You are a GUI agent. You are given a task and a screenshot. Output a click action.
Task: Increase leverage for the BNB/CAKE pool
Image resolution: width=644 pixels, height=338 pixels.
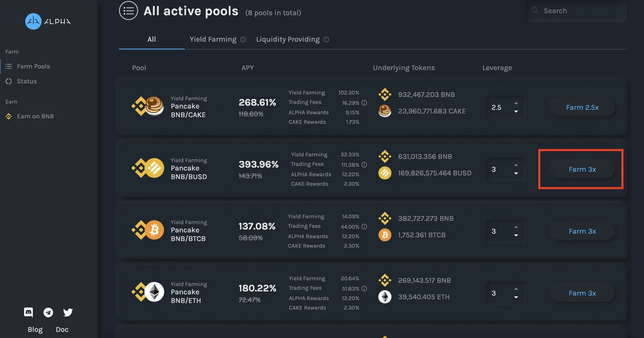(516, 103)
